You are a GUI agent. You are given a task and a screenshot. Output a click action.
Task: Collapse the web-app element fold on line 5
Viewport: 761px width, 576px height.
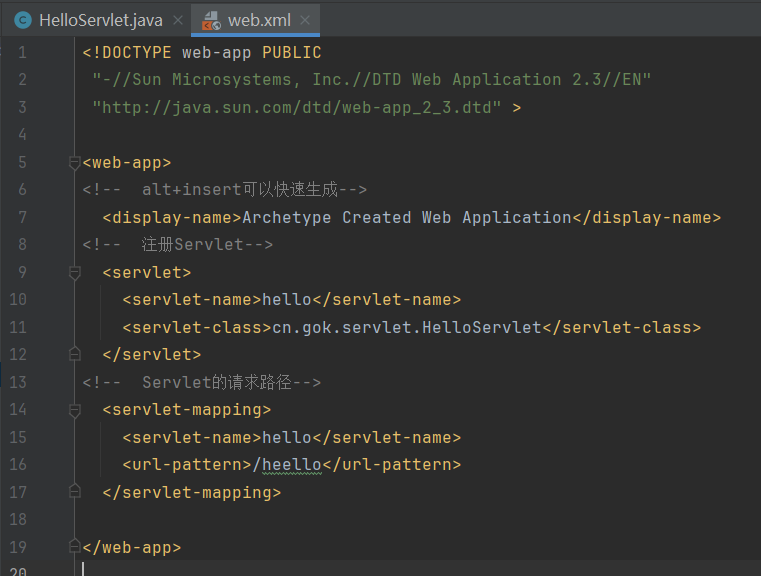tap(74, 163)
